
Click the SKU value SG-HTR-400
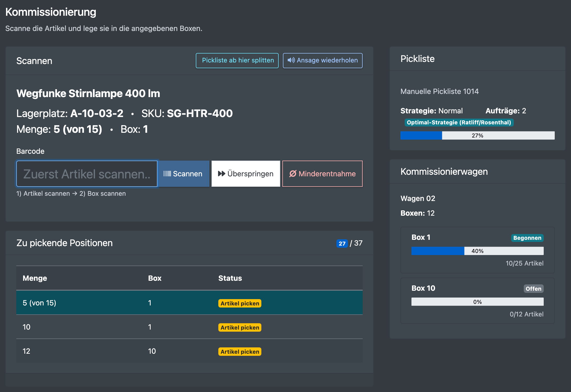click(200, 113)
